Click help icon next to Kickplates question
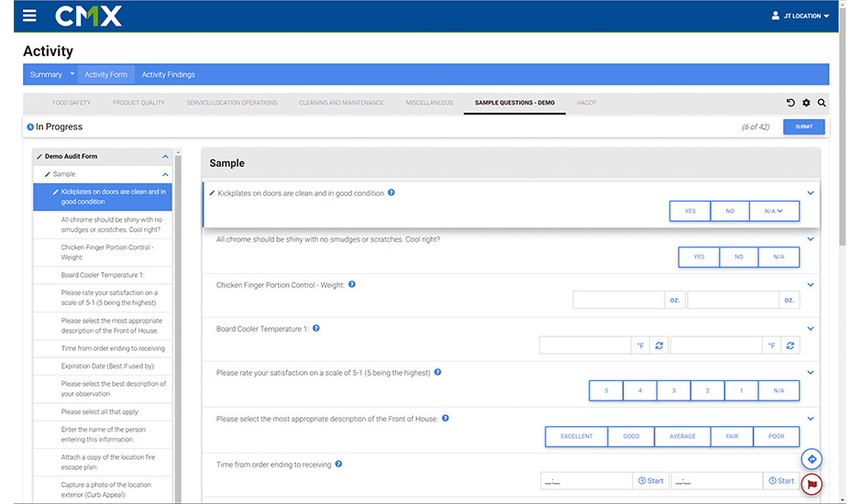The height and width of the screenshot is (504, 862). (x=392, y=193)
